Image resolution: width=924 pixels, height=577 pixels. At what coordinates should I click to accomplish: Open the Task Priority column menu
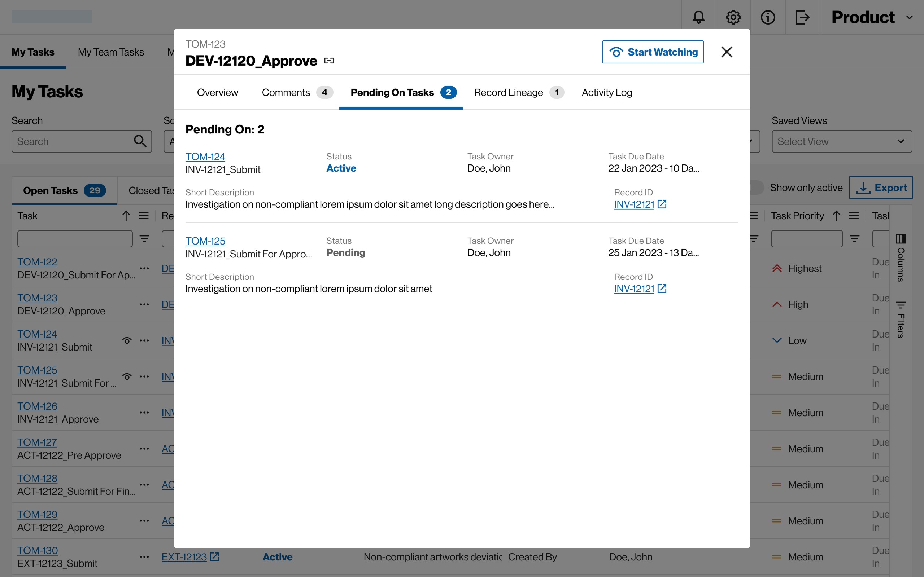point(854,216)
